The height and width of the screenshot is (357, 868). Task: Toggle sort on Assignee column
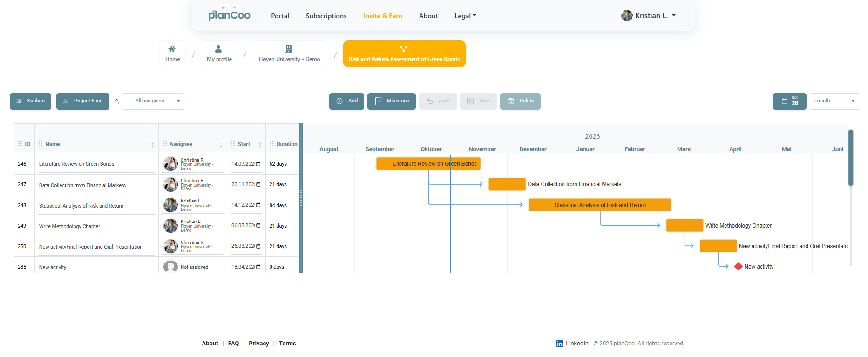point(221,145)
